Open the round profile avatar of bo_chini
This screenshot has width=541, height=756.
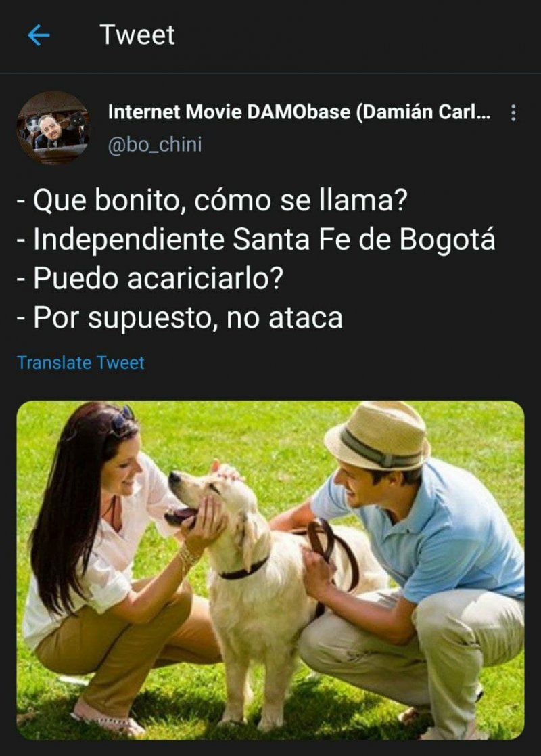tap(53, 128)
